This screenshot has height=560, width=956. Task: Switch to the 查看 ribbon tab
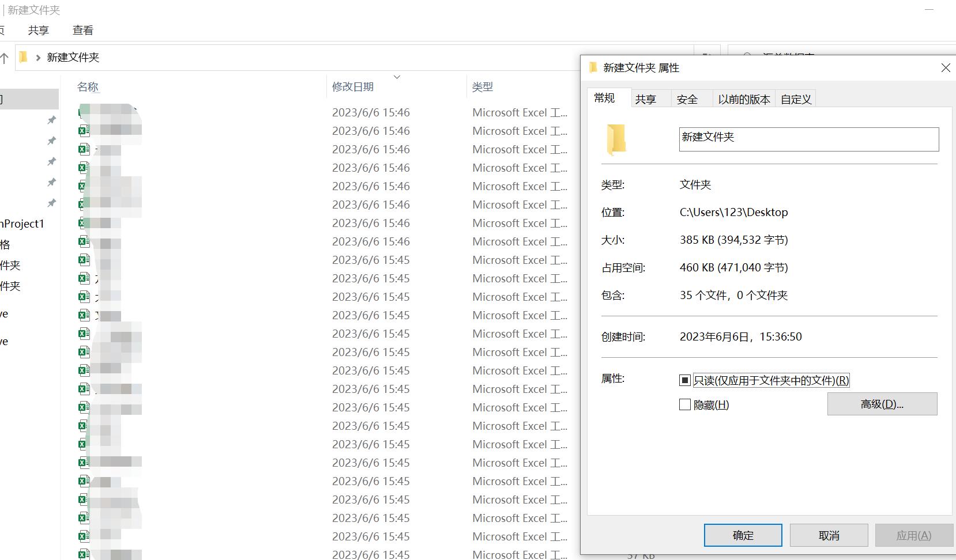pyautogui.click(x=82, y=29)
